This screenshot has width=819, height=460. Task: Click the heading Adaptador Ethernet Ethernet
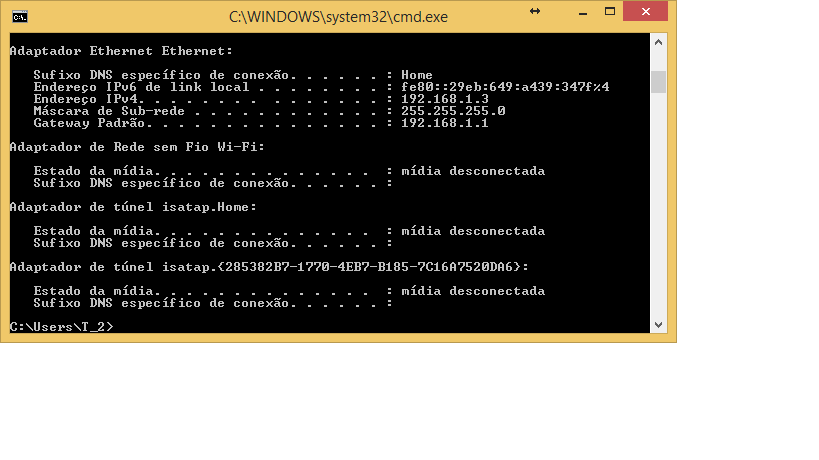(121, 51)
